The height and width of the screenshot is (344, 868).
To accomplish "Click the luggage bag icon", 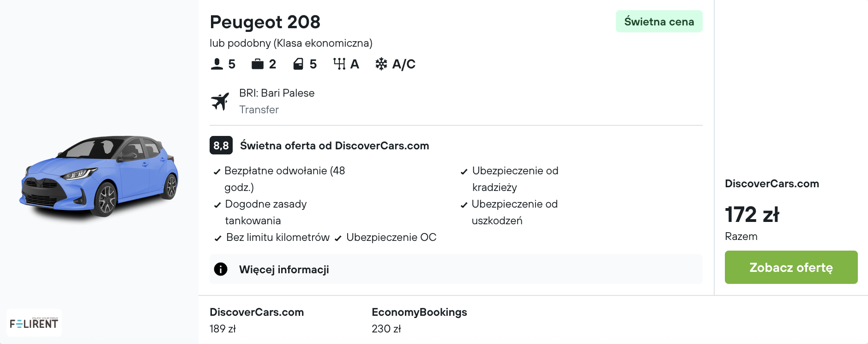I will (x=257, y=64).
